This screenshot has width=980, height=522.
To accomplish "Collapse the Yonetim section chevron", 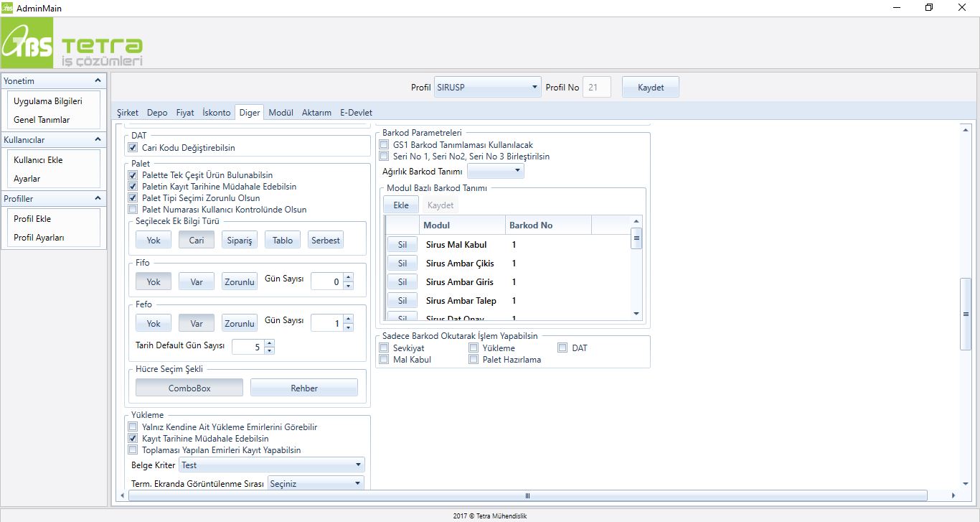I will 98,80.
